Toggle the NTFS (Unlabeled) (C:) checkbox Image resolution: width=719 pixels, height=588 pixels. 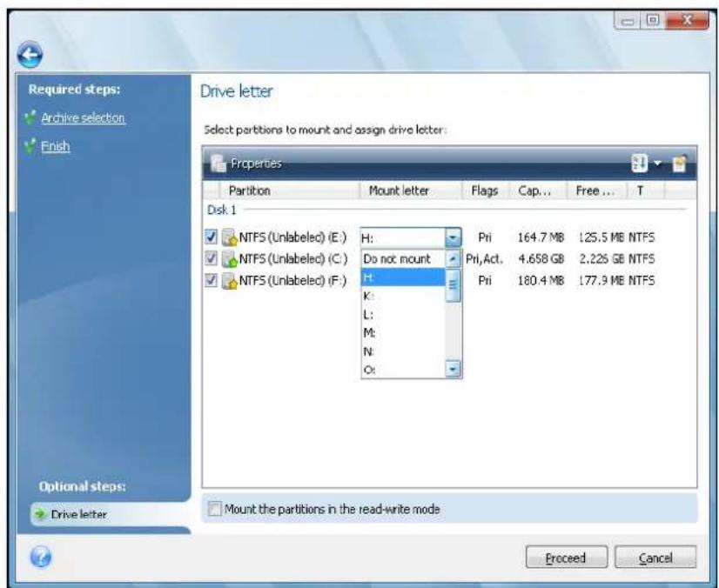tap(211, 258)
